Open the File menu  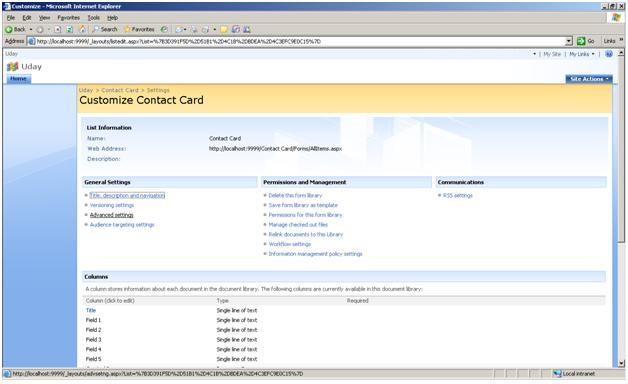[10, 18]
